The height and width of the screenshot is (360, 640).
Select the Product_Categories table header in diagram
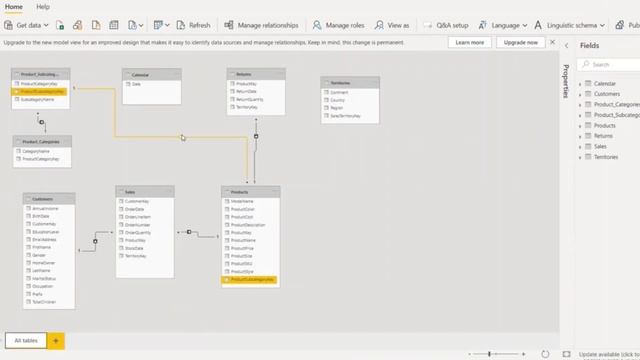(42, 142)
